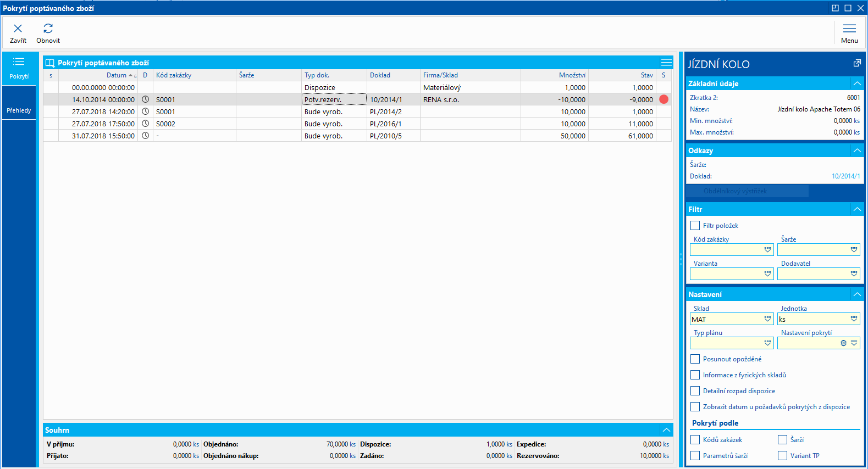Viewport: 868px width, 469px height.
Task: Check Variant TP option
Action: [x=783, y=456]
